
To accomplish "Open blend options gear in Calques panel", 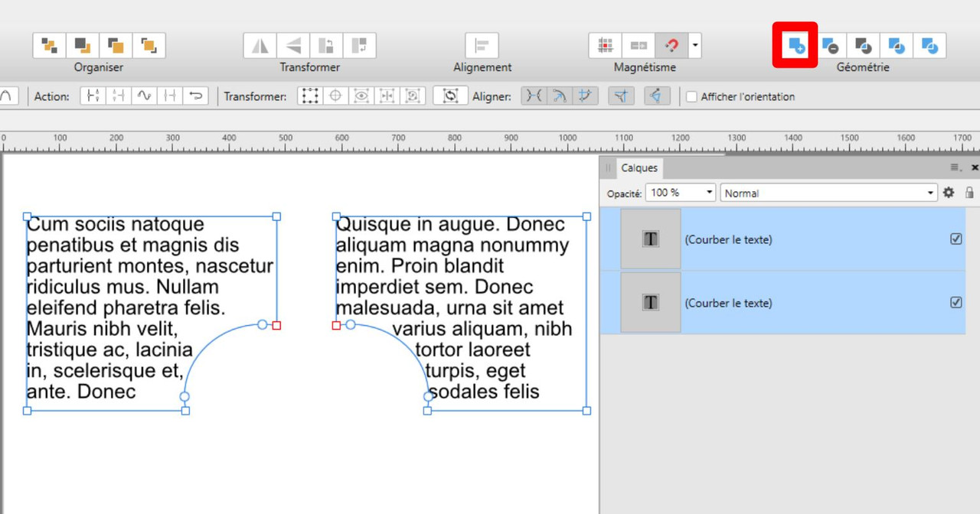I will coord(949,193).
